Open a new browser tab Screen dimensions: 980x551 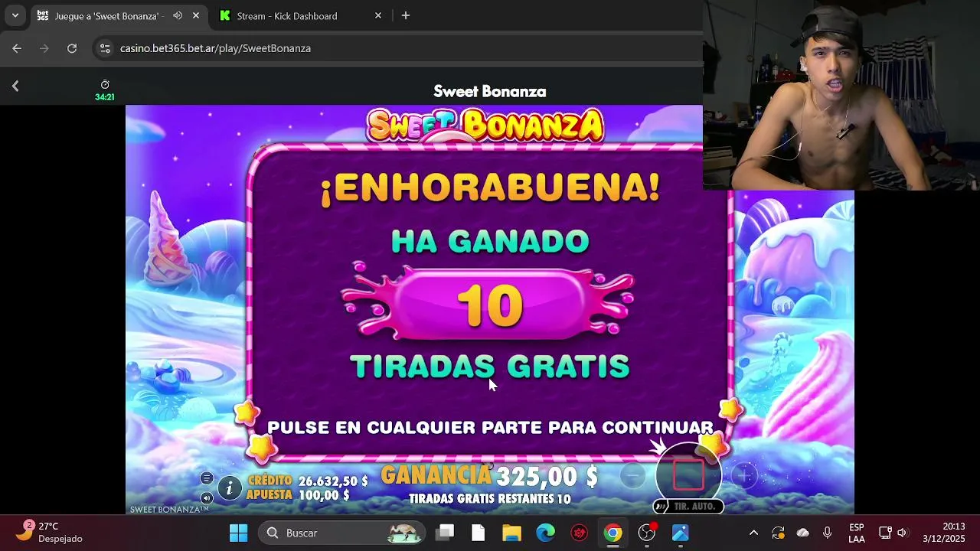coord(406,15)
